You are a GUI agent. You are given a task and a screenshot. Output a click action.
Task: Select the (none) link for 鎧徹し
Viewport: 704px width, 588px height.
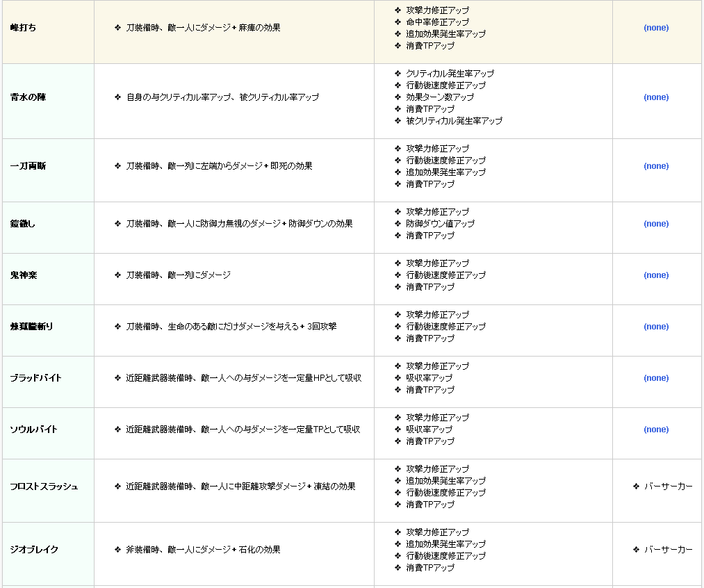tap(656, 224)
